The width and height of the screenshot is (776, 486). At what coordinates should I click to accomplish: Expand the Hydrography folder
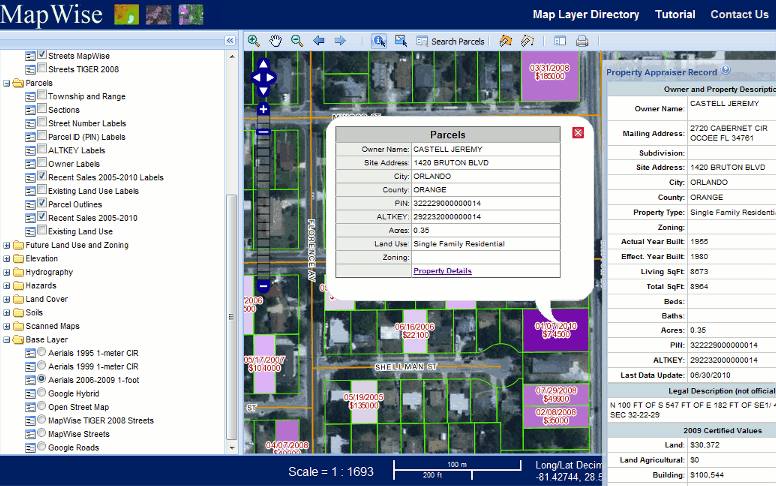click(x=6, y=272)
